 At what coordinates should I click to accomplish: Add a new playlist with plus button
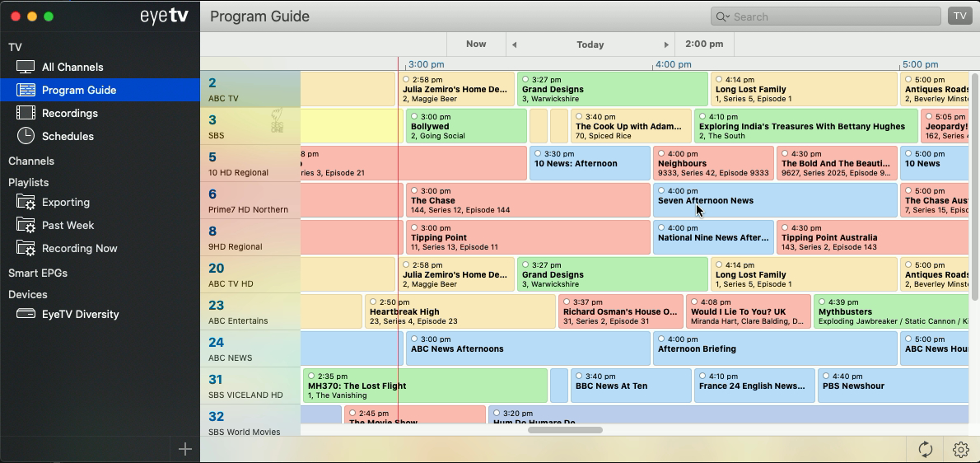coord(185,449)
